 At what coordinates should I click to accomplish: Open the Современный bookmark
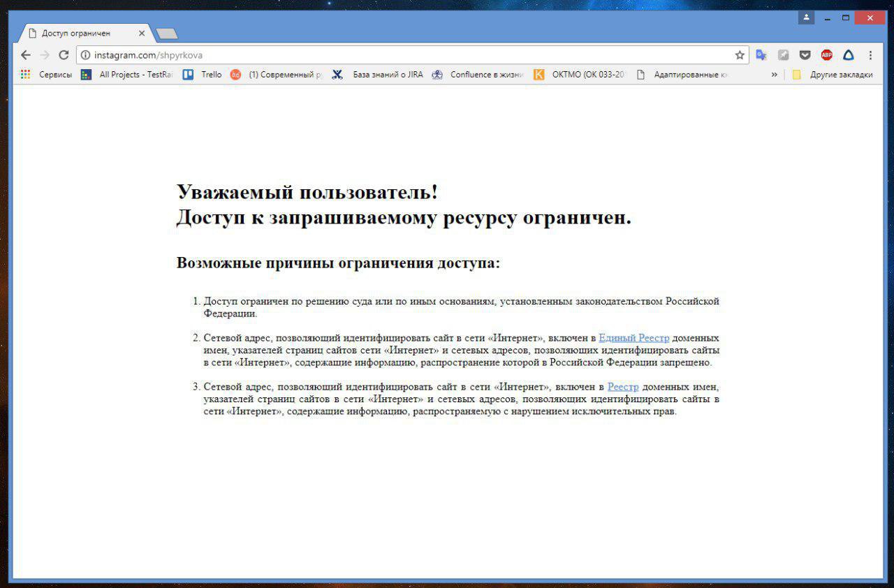coord(277,75)
